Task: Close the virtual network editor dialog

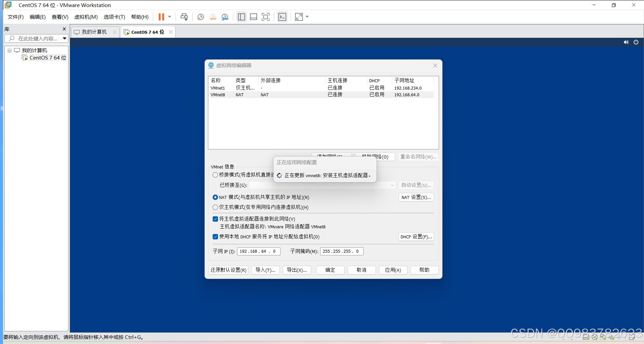Action: click(435, 66)
